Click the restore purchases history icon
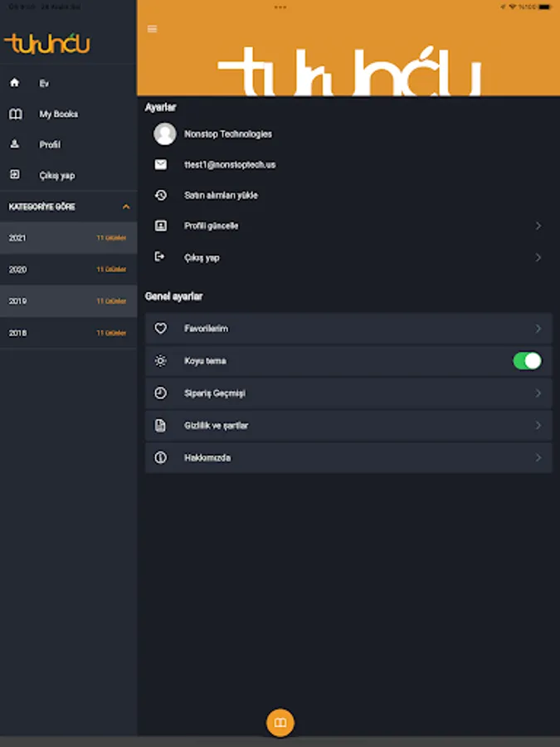 pyautogui.click(x=161, y=195)
